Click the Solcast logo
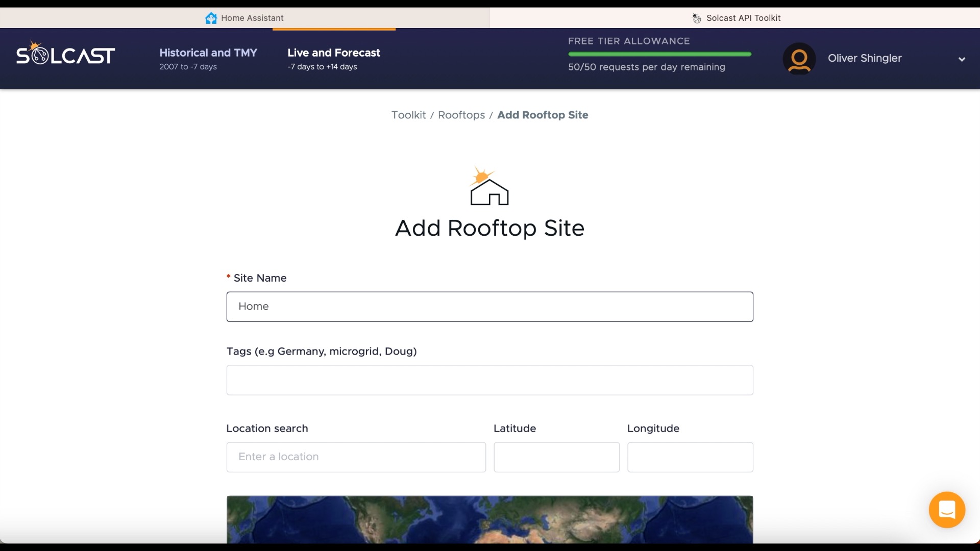 pos(65,54)
